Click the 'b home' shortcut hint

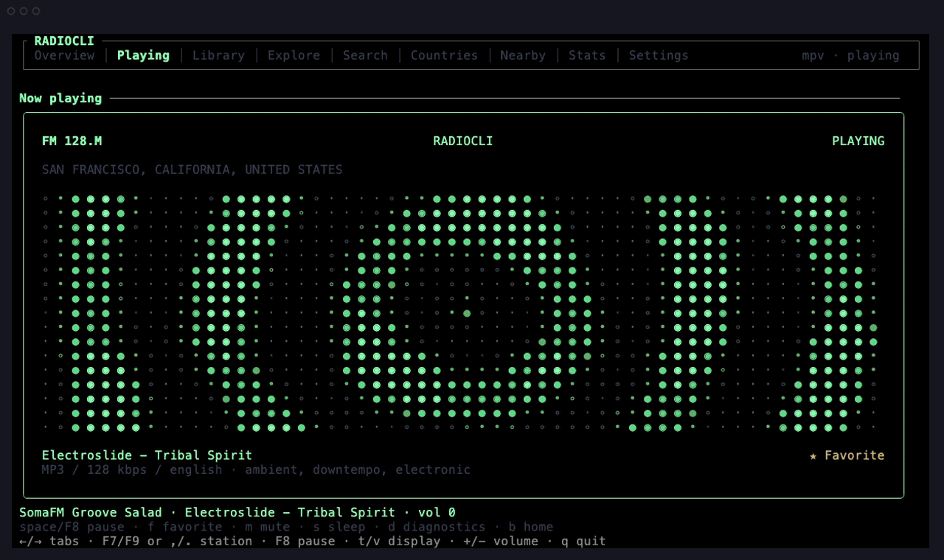tap(531, 527)
